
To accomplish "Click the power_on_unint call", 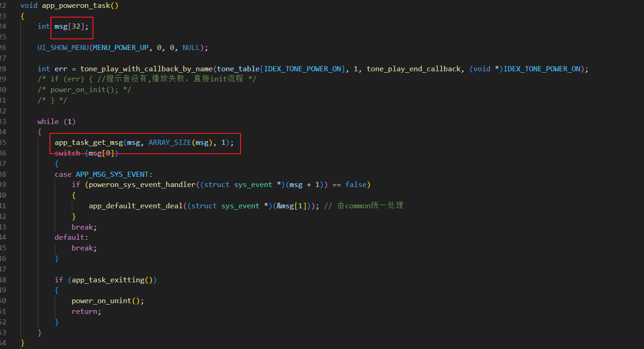I will coord(101,301).
